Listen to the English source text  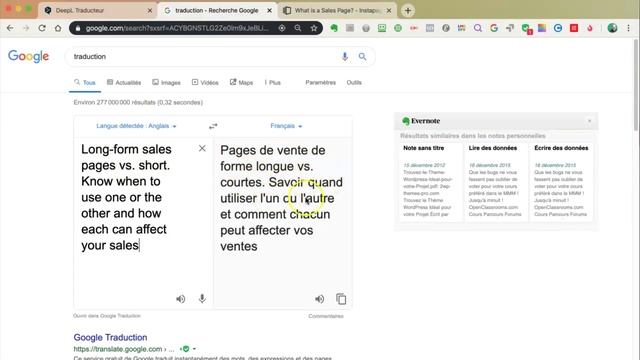tap(180, 299)
